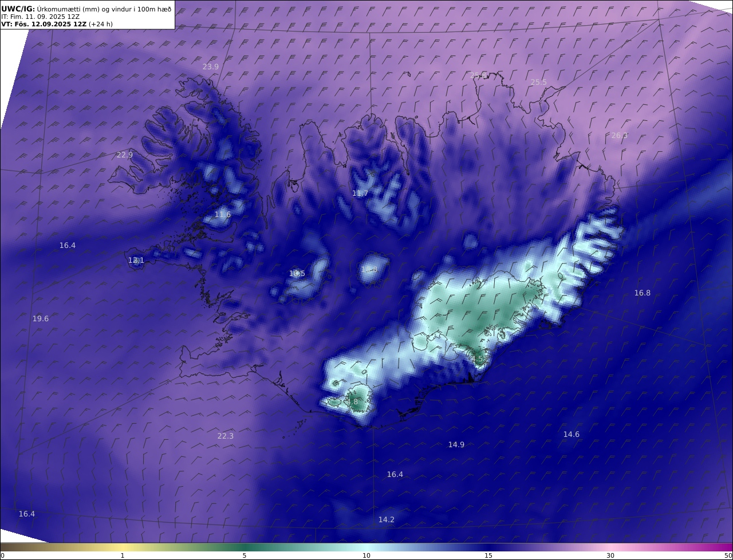Click the colorbar tick label 5
The height and width of the screenshot is (560, 733).
(x=245, y=555)
